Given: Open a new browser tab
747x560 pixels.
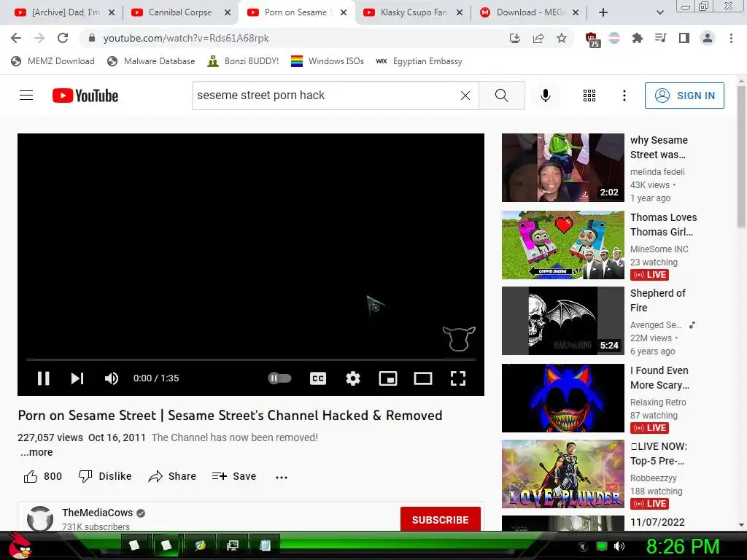Looking at the screenshot, I should pyautogui.click(x=603, y=12).
